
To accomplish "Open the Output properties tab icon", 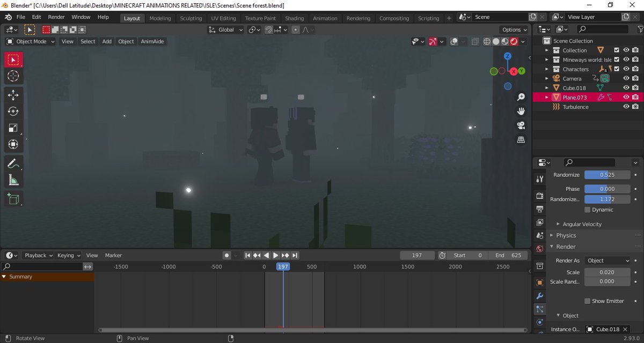I will click(540, 209).
